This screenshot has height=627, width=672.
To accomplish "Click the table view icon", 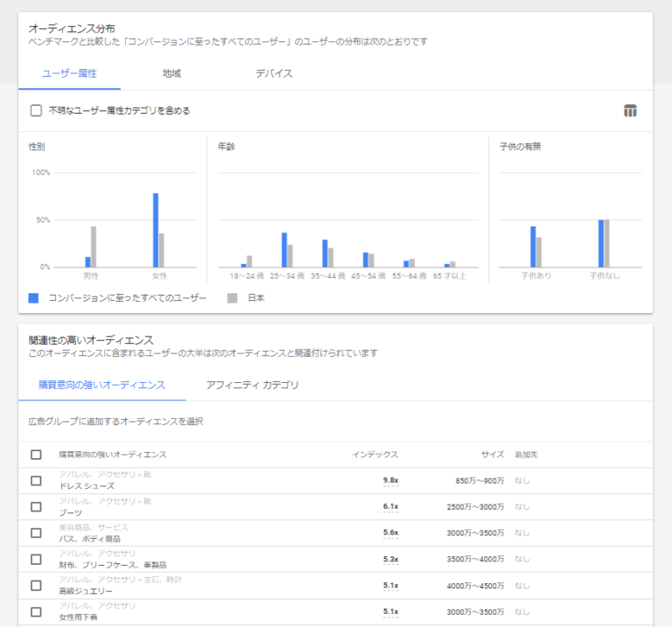I will pyautogui.click(x=630, y=110).
